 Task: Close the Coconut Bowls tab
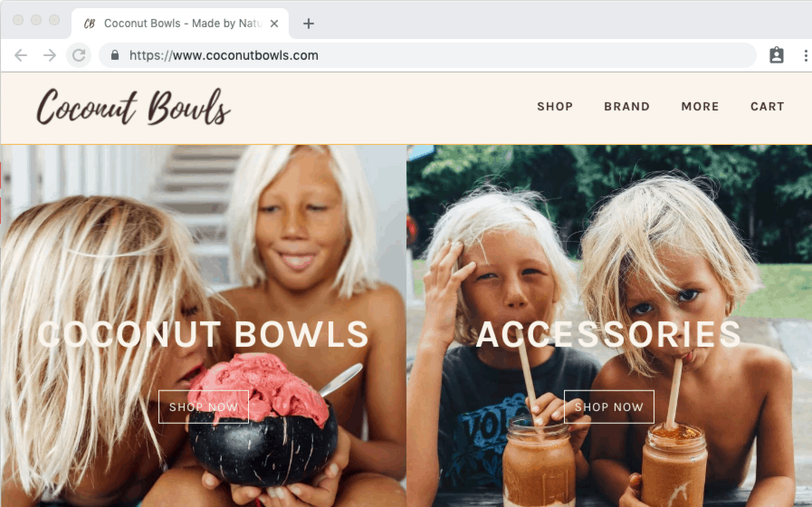coord(274,24)
